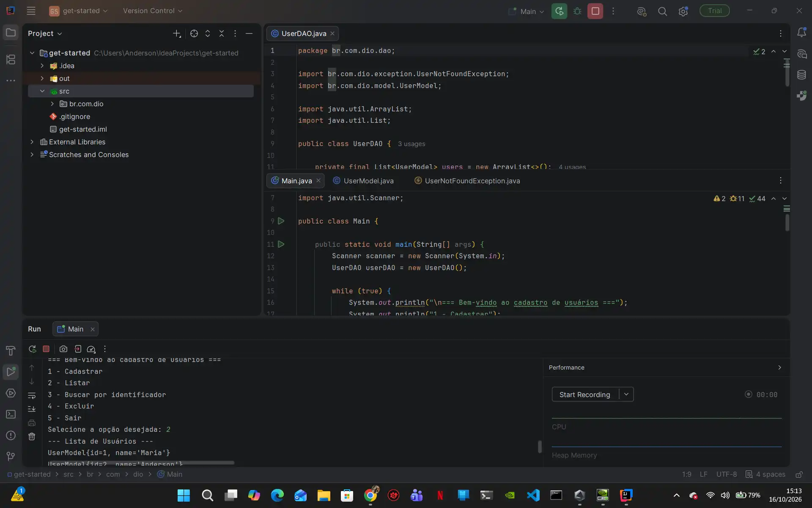Expand br.com.dio package
The height and width of the screenshot is (508, 812).
coord(52,104)
